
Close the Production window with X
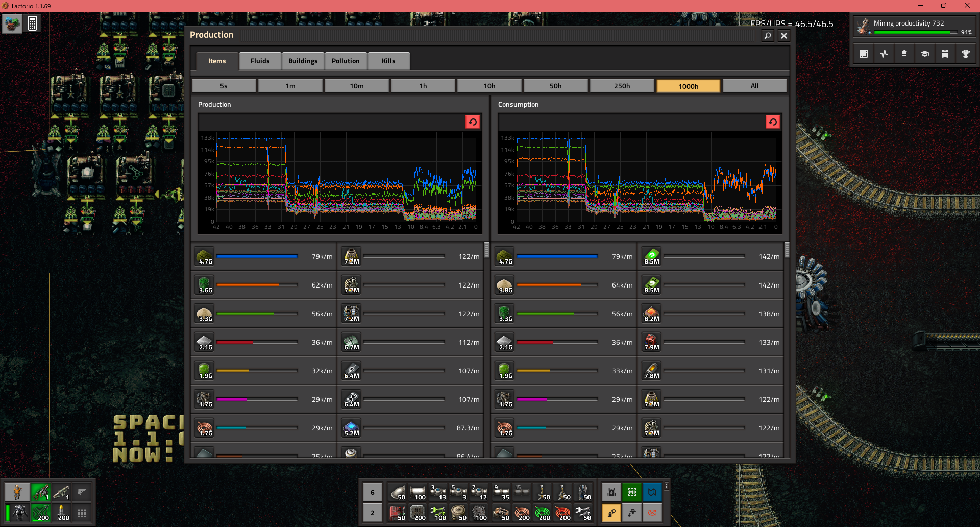click(784, 35)
